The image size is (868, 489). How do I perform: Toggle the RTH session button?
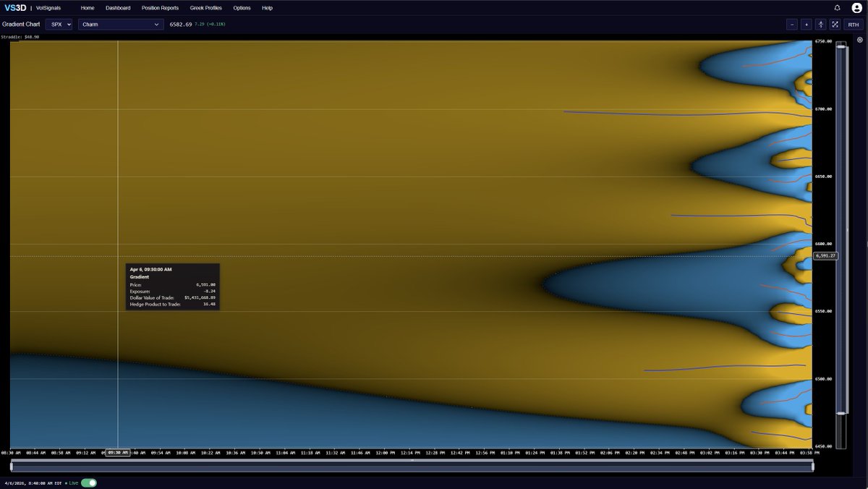(x=854, y=24)
